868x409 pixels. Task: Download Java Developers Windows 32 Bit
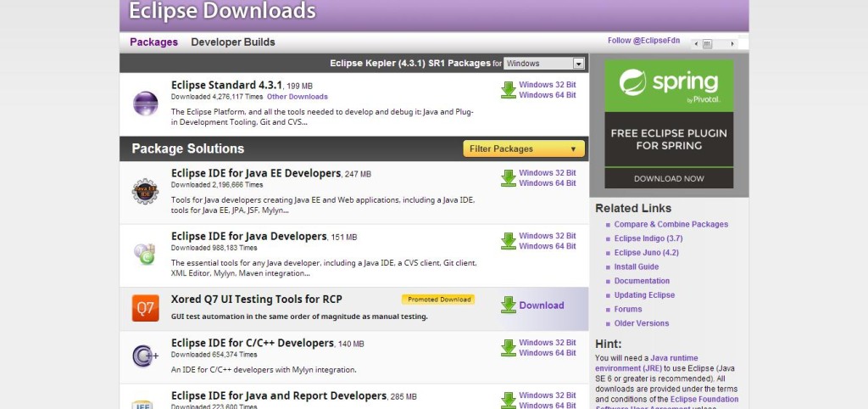[548, 236]
